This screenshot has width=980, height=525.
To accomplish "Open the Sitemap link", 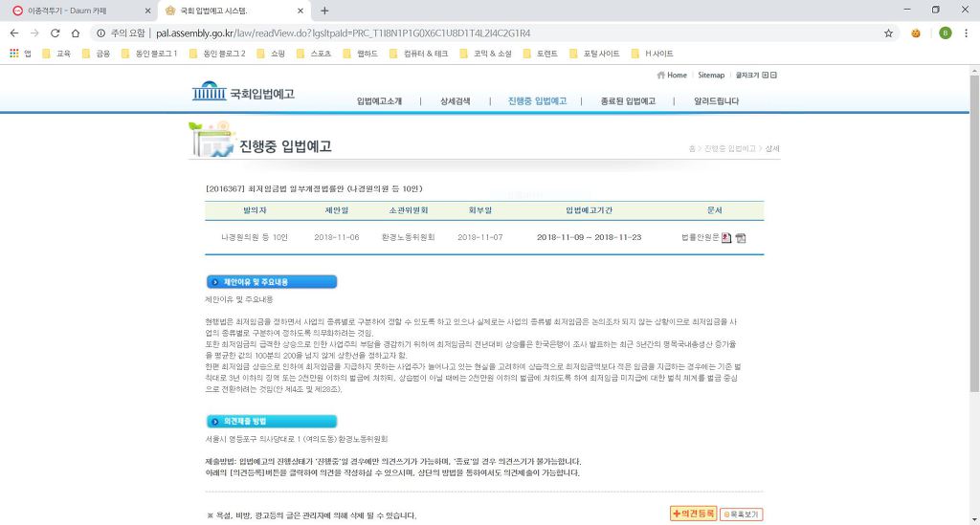I will tap(711, 75).
